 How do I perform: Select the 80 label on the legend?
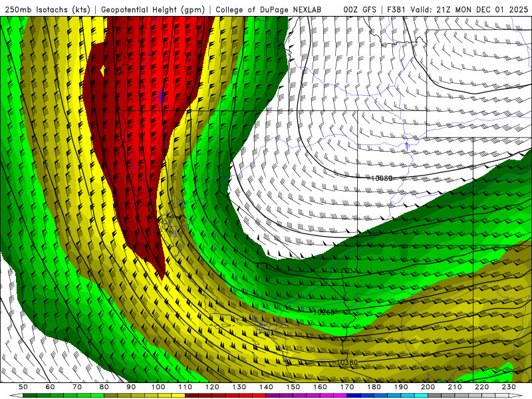click(104, 387)
